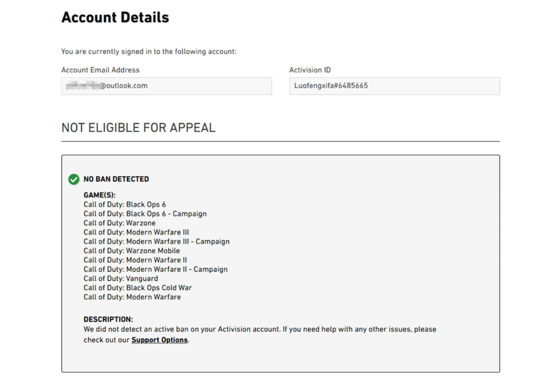Select the last Call of Duty: Modern Warfare entry
The height and width of the screenshot is (392, 550).
[x=132, y=297]
